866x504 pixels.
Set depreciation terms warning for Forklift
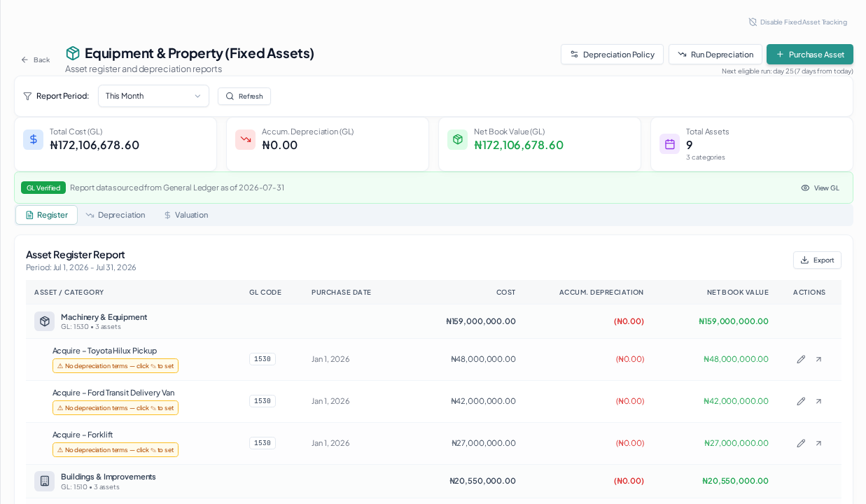coord(116,450)
